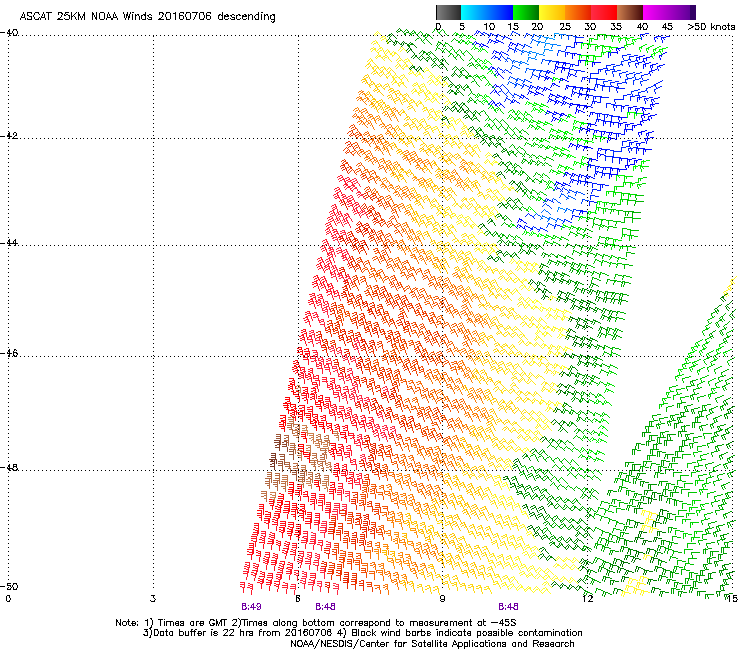Click the legend label '45'

(x=667, y=27)
